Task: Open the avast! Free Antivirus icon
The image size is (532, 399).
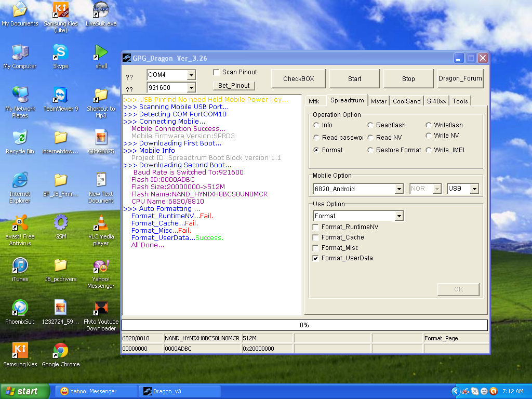Action: tap(20, 223)
